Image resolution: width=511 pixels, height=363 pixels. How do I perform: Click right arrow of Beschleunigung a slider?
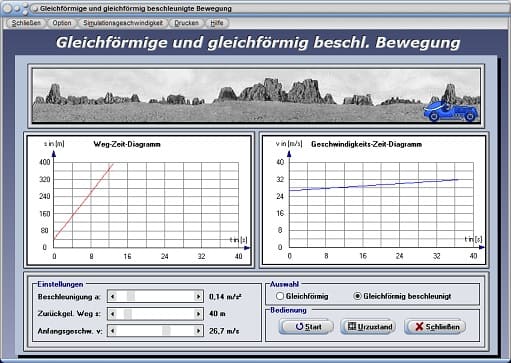[198, 296]
